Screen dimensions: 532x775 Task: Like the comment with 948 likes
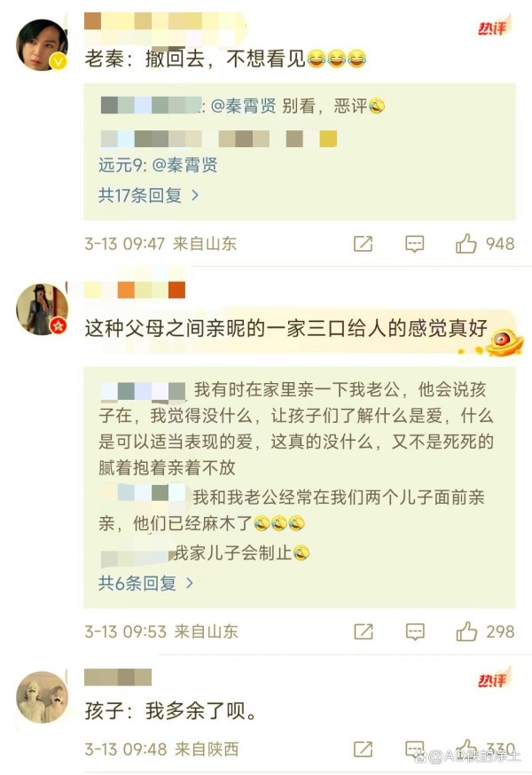point(465,243)
